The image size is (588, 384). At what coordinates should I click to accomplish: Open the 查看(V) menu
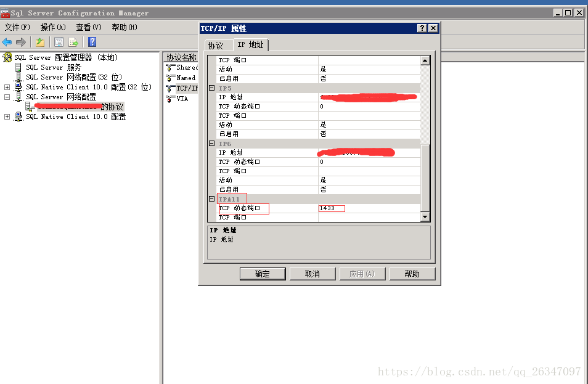point(89,27)
